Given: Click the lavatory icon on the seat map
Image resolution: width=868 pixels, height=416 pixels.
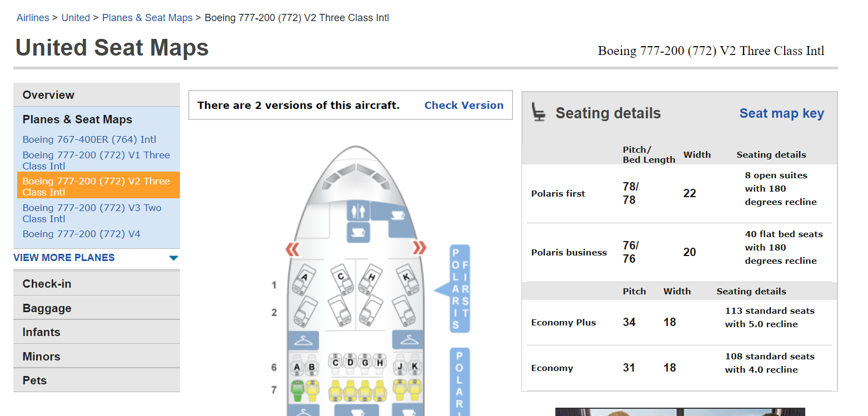Looking at the screenshot, I should [x=358, y=210].
